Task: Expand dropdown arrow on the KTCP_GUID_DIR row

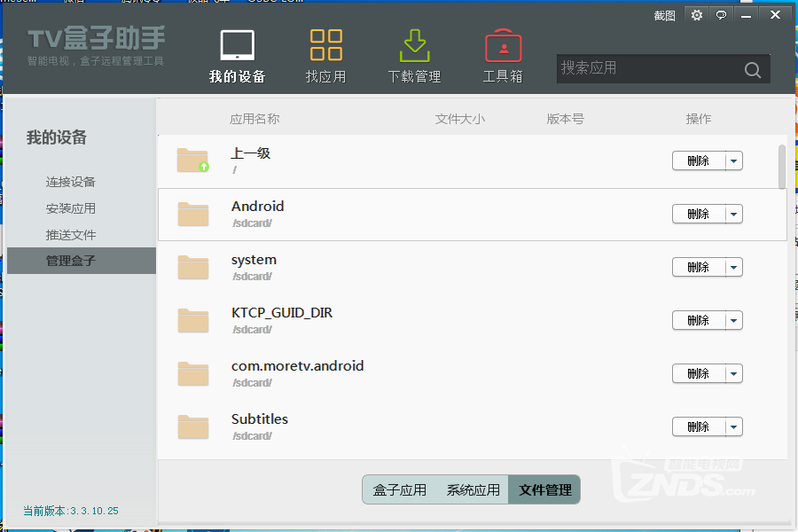Action: pos(734,320)
